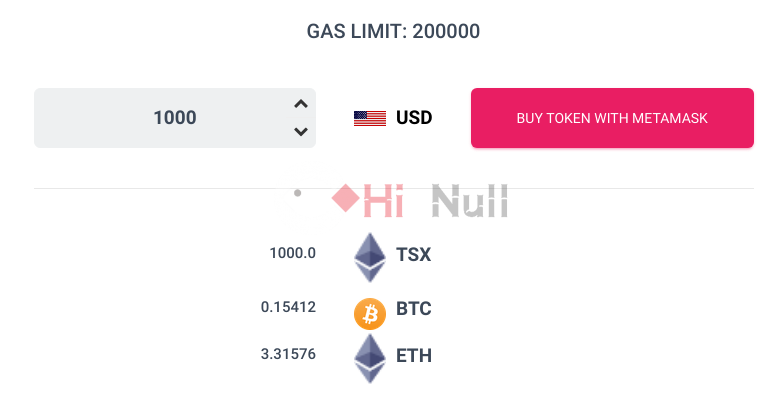The image size is (783, 397).
Task: Click the orange Bitcoin icon
Action: 370,314
